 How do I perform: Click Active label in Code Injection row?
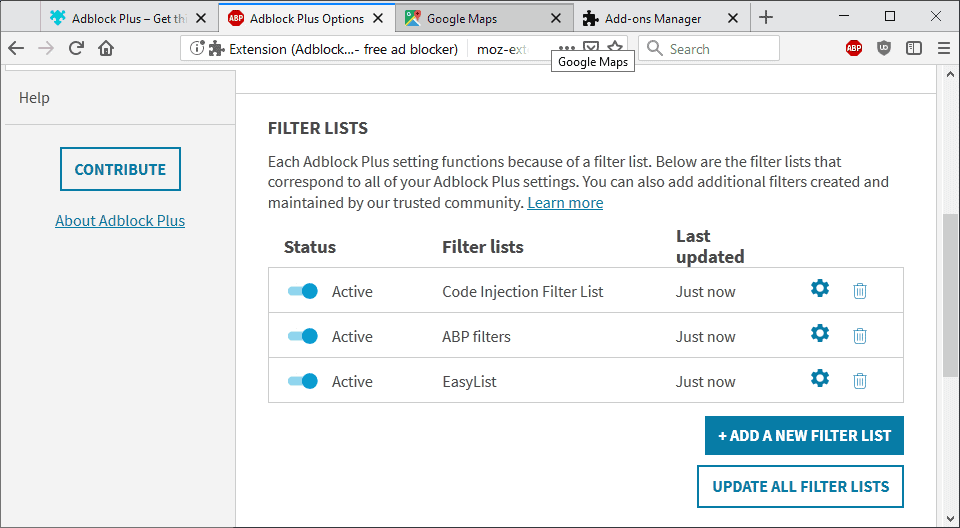tap(352, 292)
